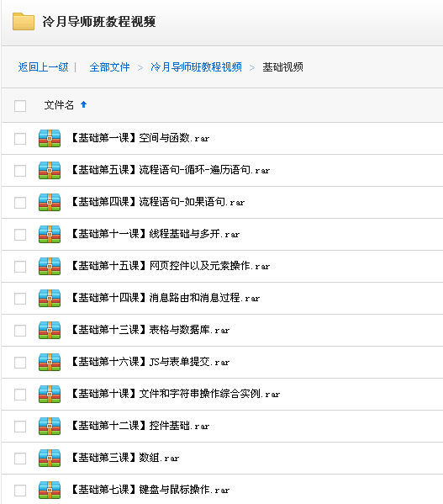Image resolution: width=443 pixels, height=504 pixels.
Task: Click rar icon of 【基础第五课】流程语句-循环-遍历语句
Action: (50, 170)
